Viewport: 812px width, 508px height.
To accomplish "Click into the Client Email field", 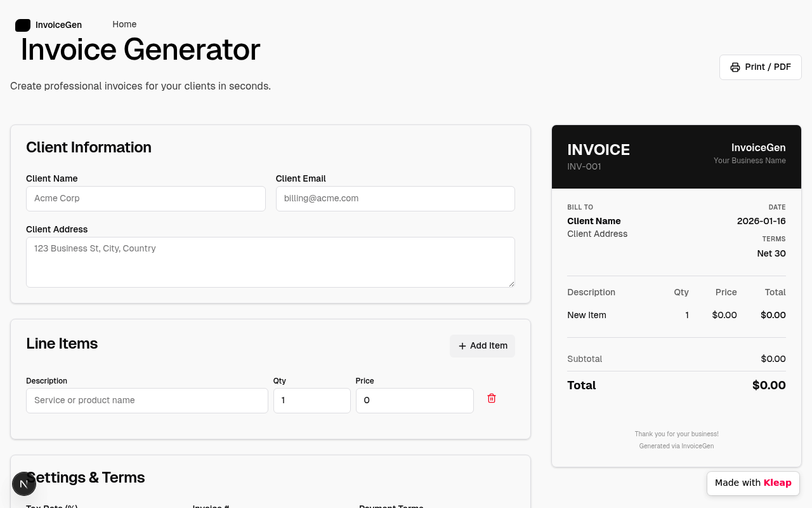I will tap(395, 199).
